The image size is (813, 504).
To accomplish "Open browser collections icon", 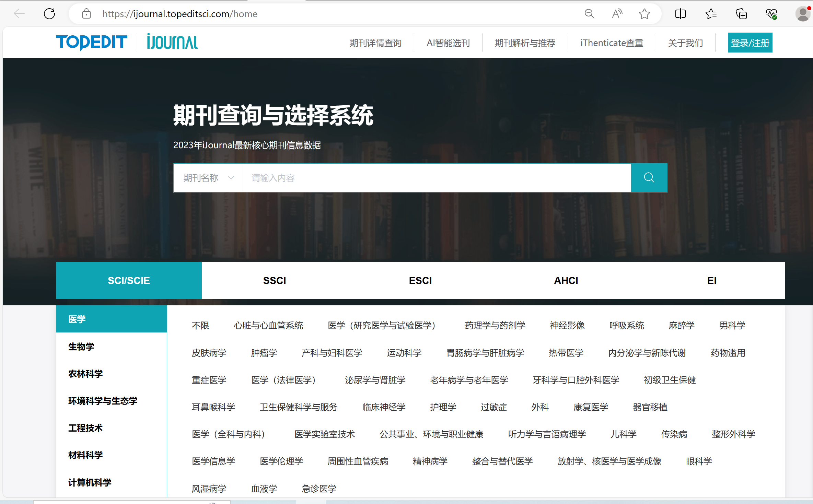I will tap(741, 14).
